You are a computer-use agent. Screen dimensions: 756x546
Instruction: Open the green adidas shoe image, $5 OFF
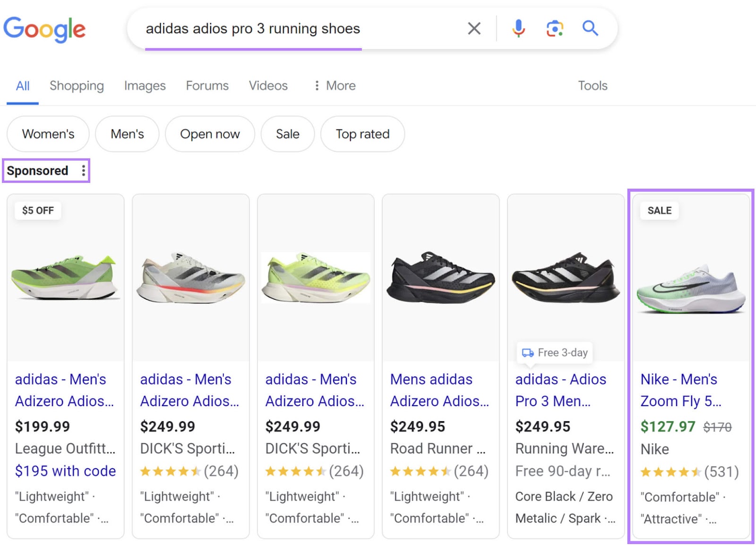click(66, 277)
